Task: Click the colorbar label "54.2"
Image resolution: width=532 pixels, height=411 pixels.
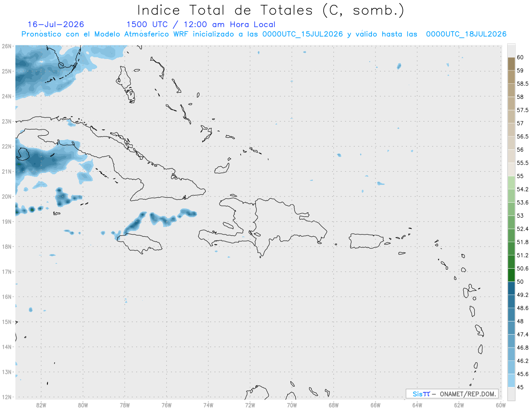Action: (522, 189)
